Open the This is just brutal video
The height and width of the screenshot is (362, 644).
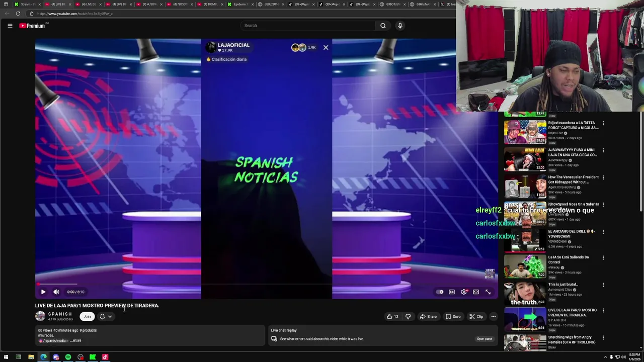[x=525, y=294]
